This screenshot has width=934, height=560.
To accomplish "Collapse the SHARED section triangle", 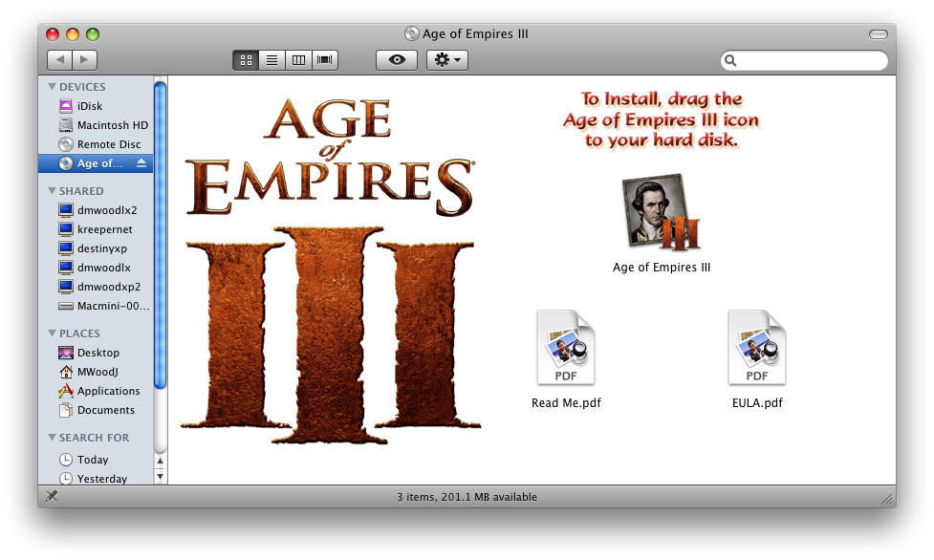I will coord(52,191).
